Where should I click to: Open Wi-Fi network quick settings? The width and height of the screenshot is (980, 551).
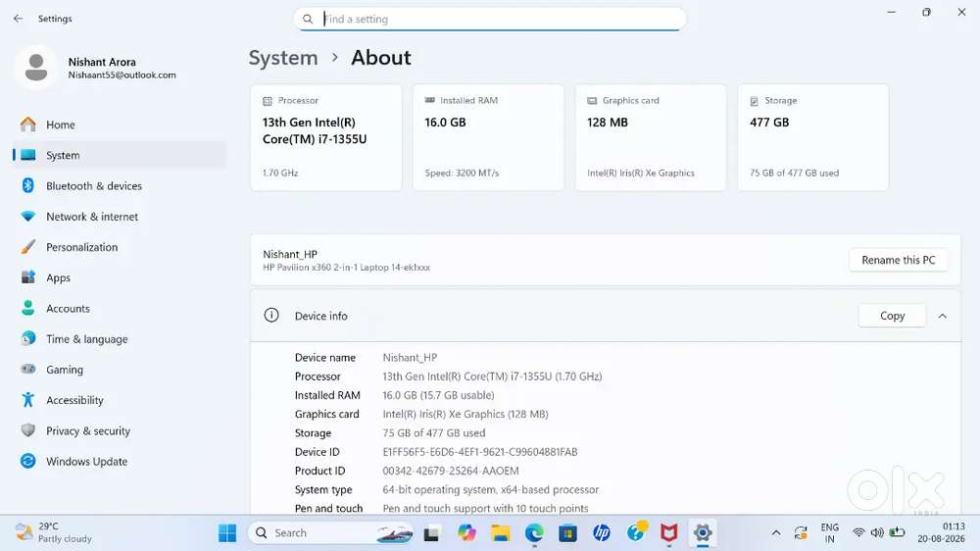[x=858, y=533]
